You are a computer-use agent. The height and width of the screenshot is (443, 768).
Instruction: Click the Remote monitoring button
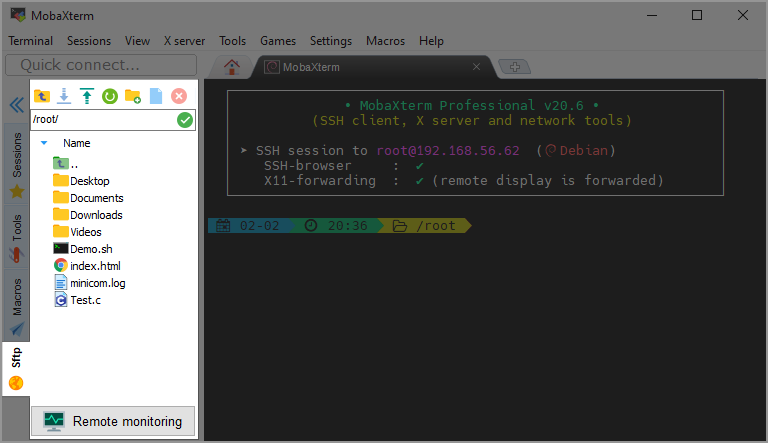pyautogui.click(x=113, y=421)
